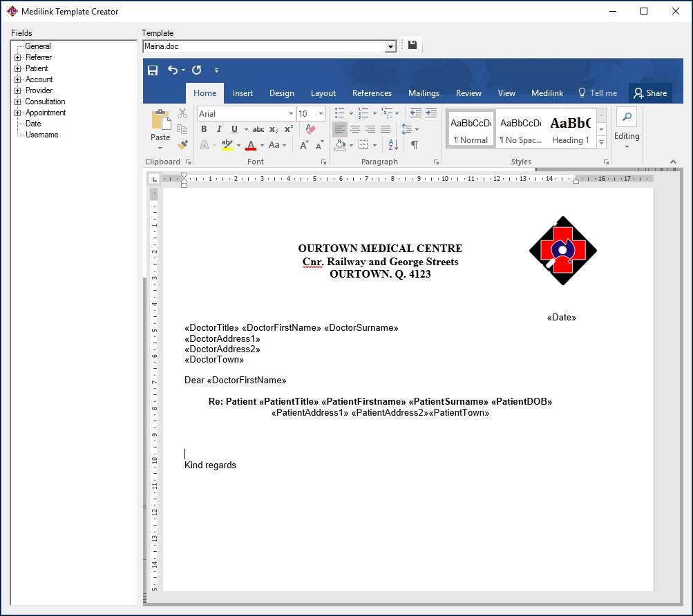Click the Paste clipboard icon
This screenshot has height=616, width=693.
(160, 119)
